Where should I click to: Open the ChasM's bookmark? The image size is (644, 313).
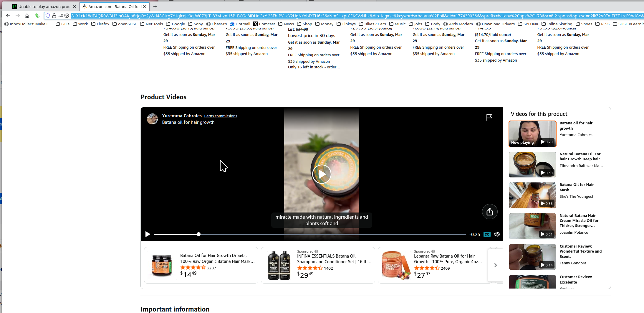(x=216, y=24)
